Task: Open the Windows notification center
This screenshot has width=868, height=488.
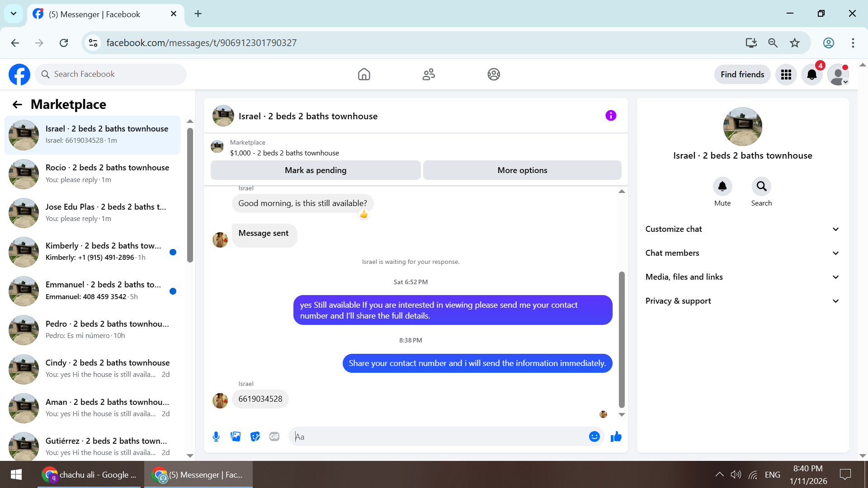Action: click(x=845, y=474)
